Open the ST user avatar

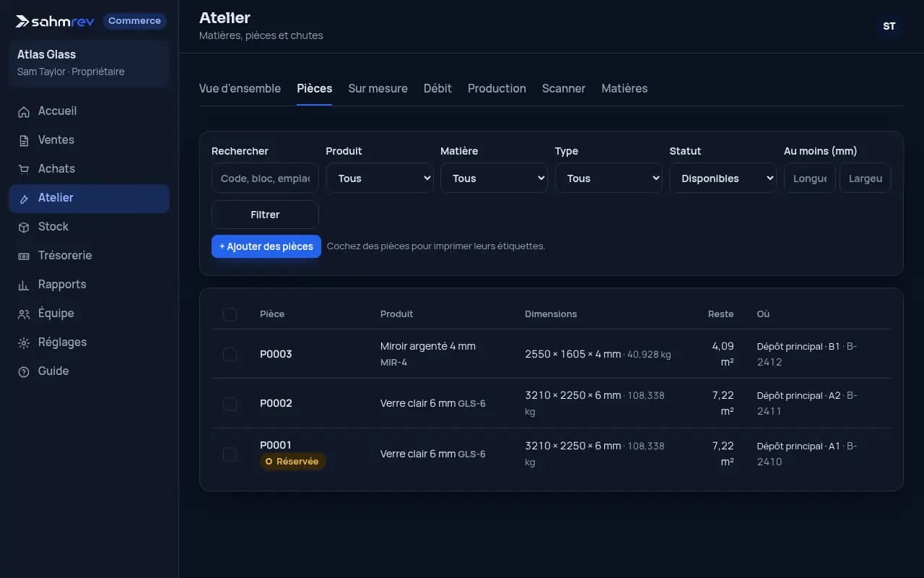(889, 26)
